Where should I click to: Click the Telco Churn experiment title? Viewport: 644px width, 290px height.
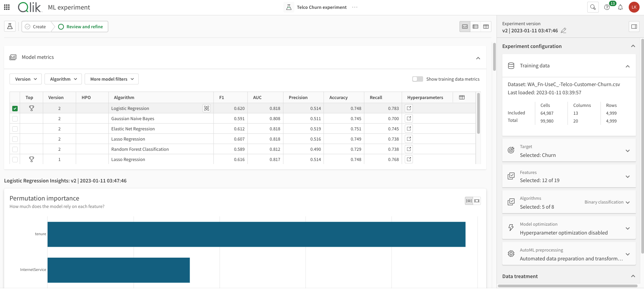tap(322, 7)
